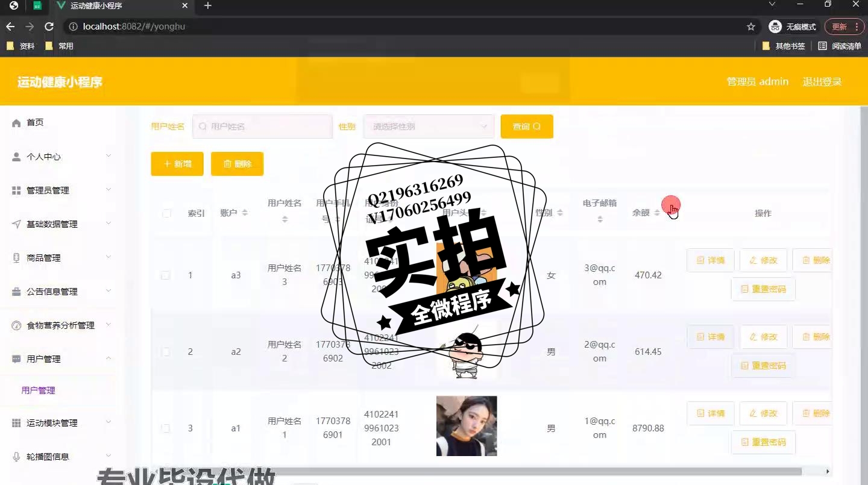Expand the 公告信息管理 sidebar menu
Screen dimensions: 868x485
coord(63,292)
